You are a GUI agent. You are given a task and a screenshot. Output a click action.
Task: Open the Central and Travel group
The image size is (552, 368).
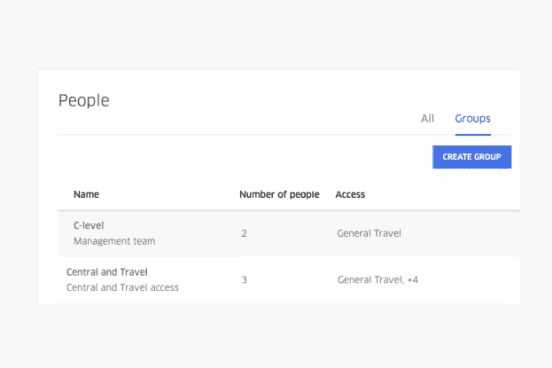click(x=288, y=280)
